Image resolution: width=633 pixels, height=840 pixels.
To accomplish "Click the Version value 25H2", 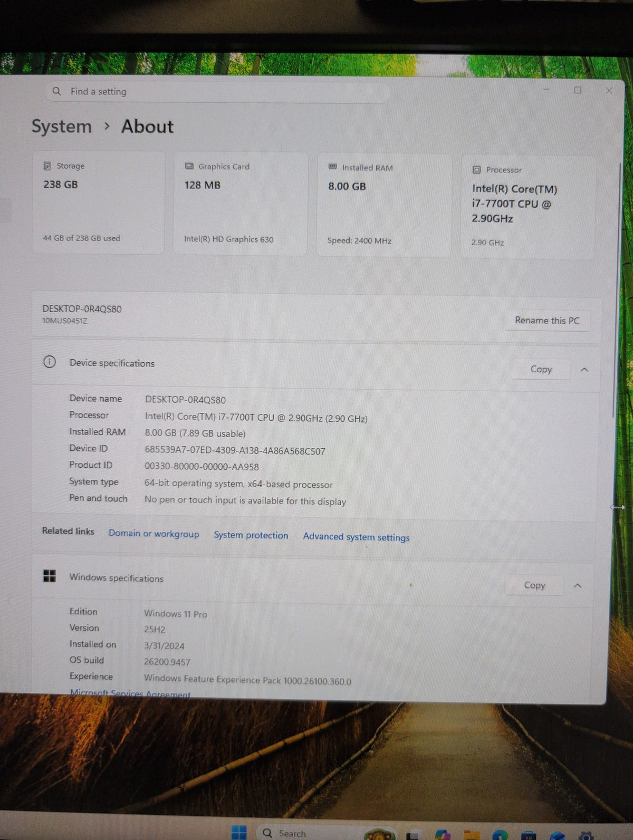I will point(155,630).
